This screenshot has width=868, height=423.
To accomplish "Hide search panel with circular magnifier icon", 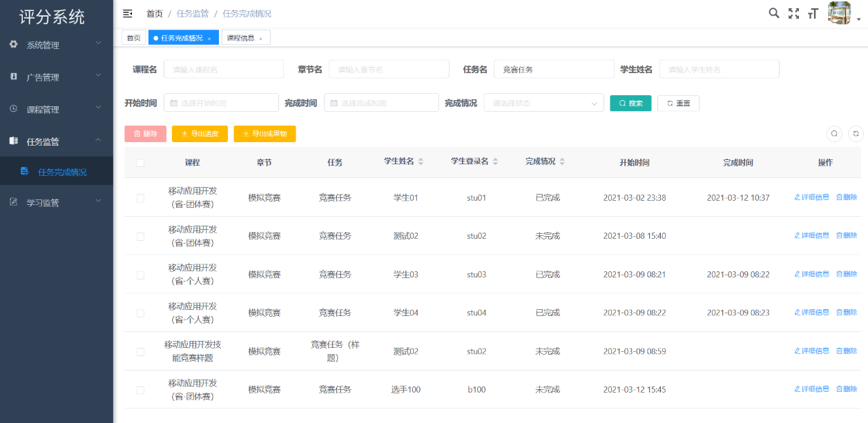I will pyautogui.click(x=834, y=134).
